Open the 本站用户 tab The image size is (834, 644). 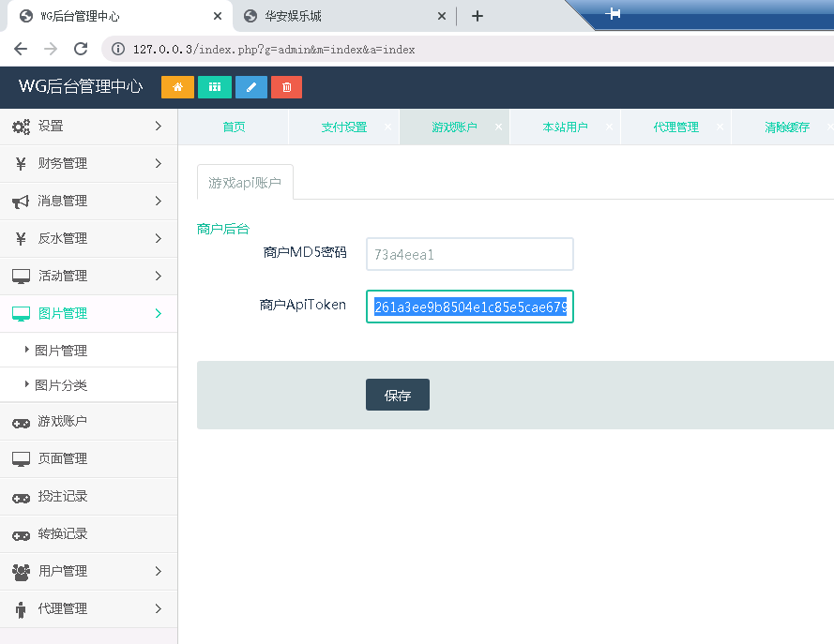coord(566,126)
